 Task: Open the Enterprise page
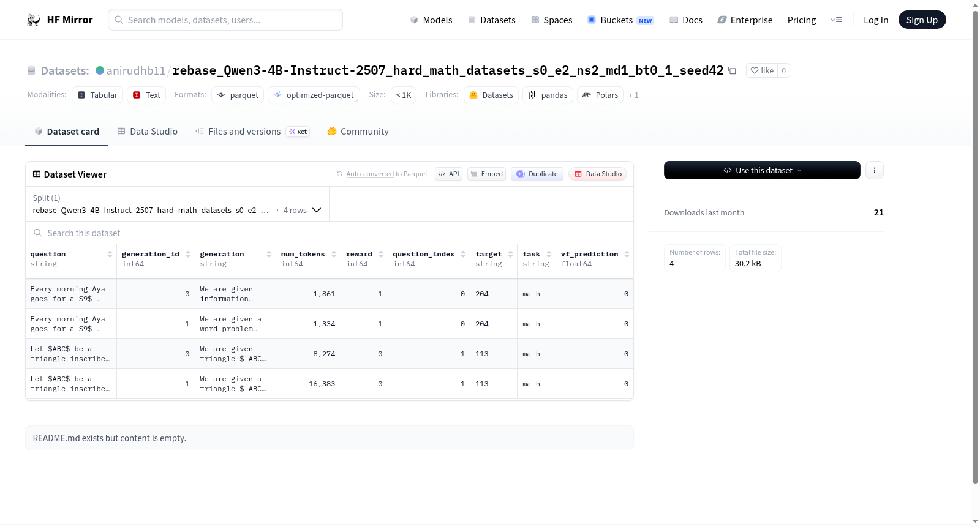(x=745, y=20)
